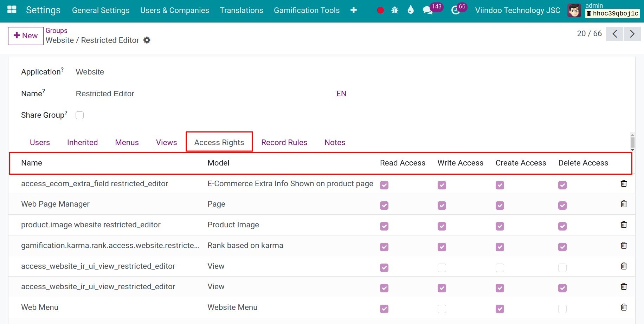Delete access_ecom_extra_field restricted_editor row
644x324 pixels.
[x=624, y=183]
